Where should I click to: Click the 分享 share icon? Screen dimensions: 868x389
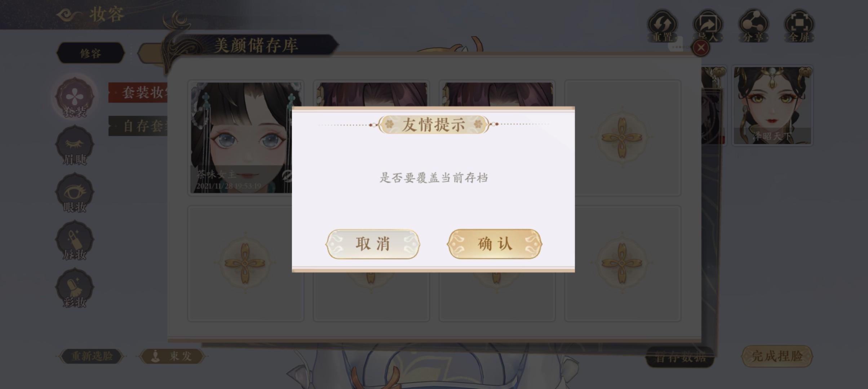pos(753,26)
